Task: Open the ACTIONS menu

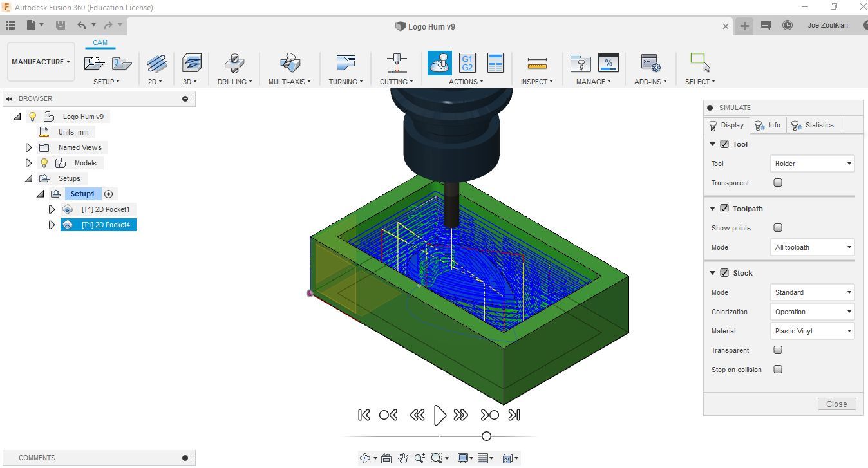Action: click(x=466, y=82)
